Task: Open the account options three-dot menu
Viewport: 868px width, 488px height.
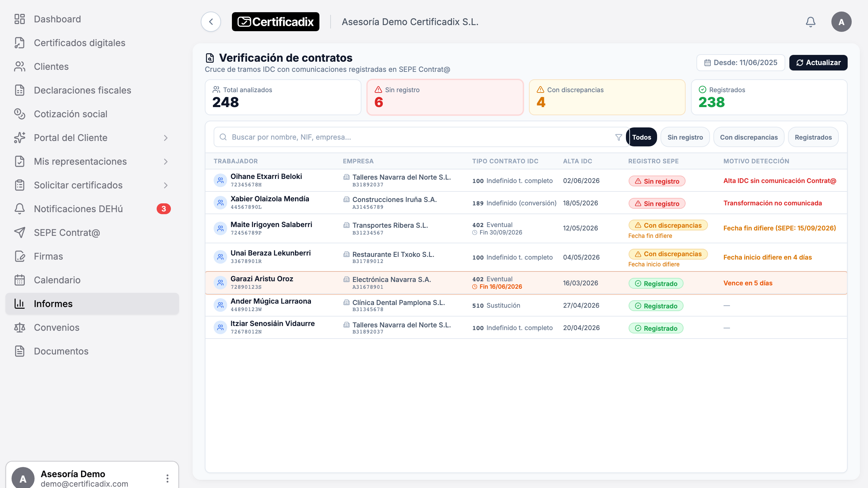Action: (167, 478)
